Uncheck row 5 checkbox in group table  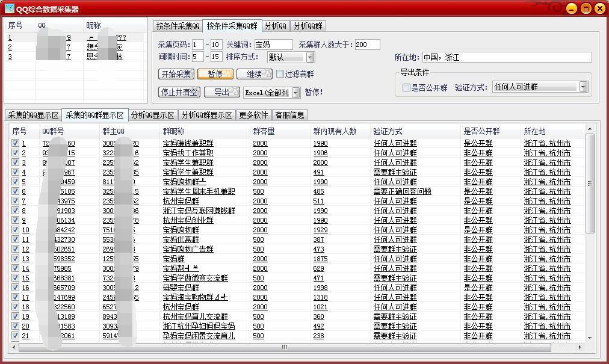(x=15, y=182)
